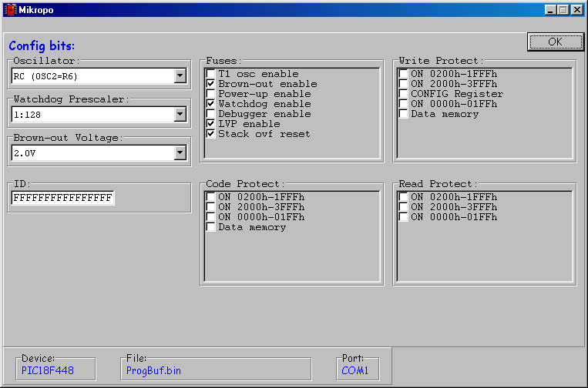Viewport: 588px width, 388px height.
Task: Check Code Protect ON 2000h-3FFFh
Action: pyautogui.click(x=210, y=207)
